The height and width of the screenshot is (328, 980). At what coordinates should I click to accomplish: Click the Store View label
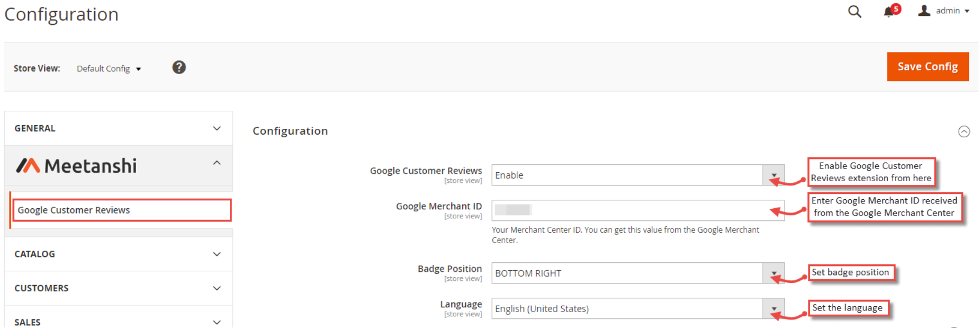click(37, 68)
